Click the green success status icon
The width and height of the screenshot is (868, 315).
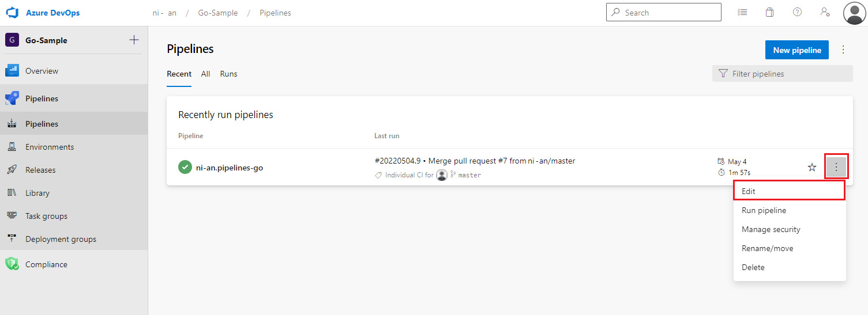click(x=185, y=168)
